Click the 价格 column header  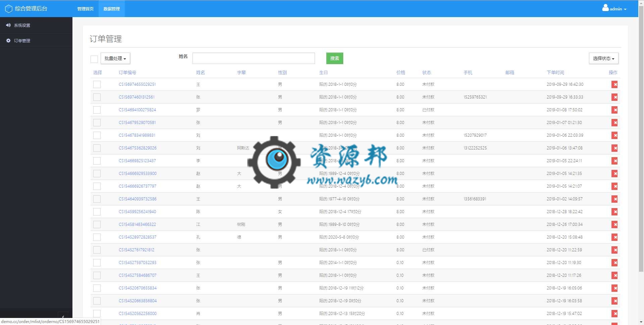pos(401,72)
